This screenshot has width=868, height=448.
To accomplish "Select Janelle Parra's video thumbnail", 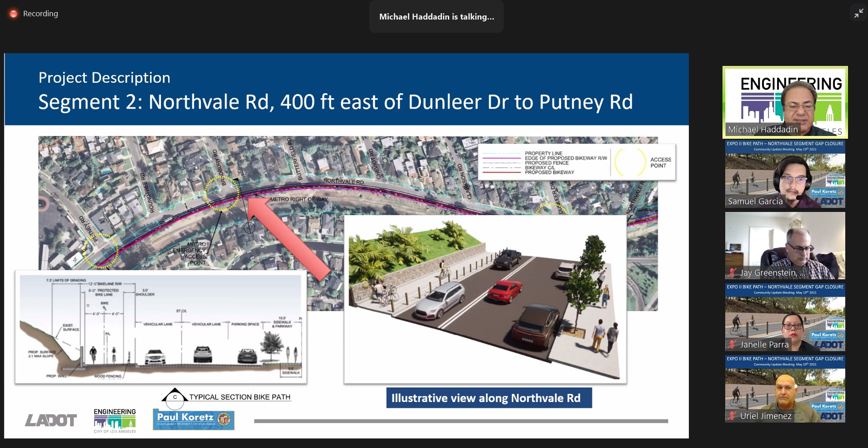I will pos(785,317).
